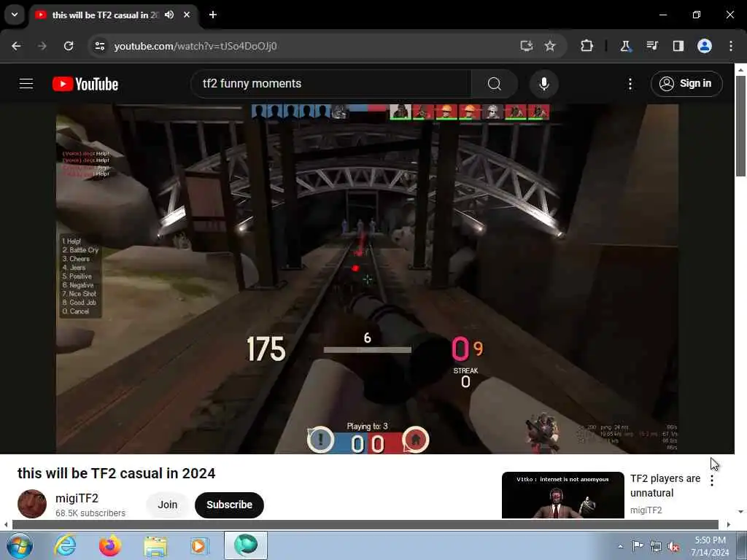Screen dimensions: 747x560
Task: Open the migiTF2 channel name link
Action: pyautogui.click(x=77, y=498)
